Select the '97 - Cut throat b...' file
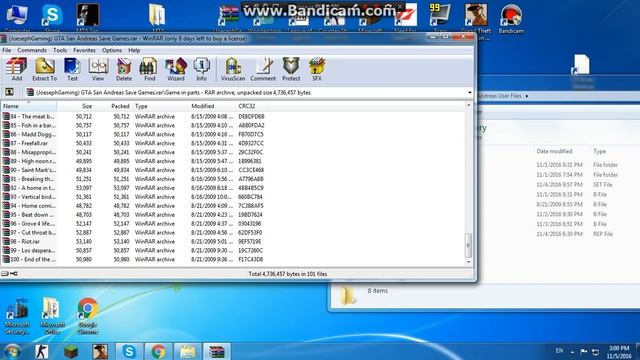Image resolution: width=640 pixels, height=360 pixels. pos(29,233)
